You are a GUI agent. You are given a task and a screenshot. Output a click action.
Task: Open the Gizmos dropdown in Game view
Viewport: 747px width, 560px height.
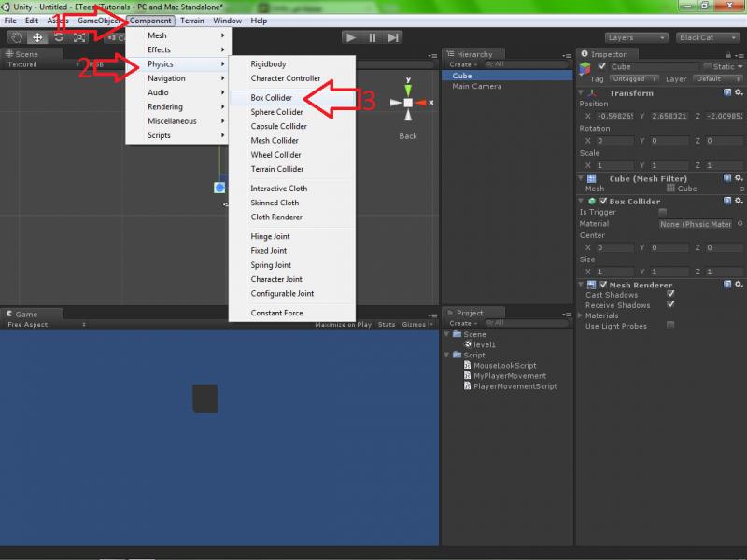[417, 324]
